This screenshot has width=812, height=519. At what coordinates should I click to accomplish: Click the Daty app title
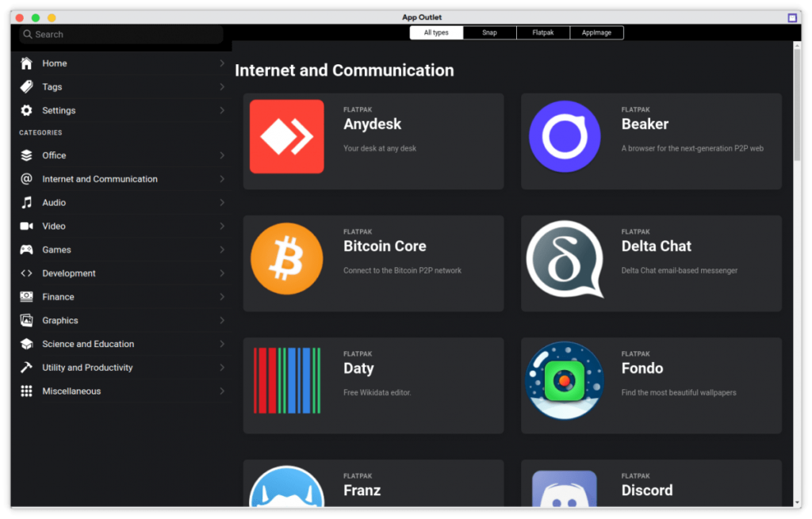358,368
